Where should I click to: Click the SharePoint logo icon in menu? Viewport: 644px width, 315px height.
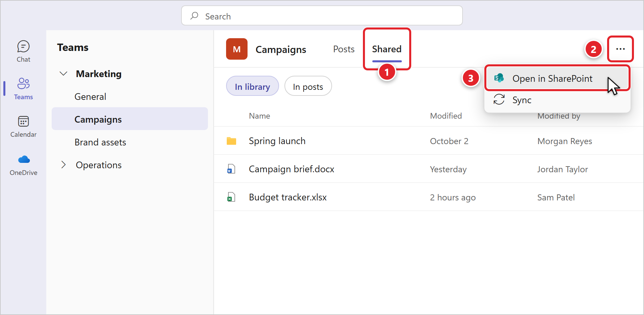coord(499,78)
